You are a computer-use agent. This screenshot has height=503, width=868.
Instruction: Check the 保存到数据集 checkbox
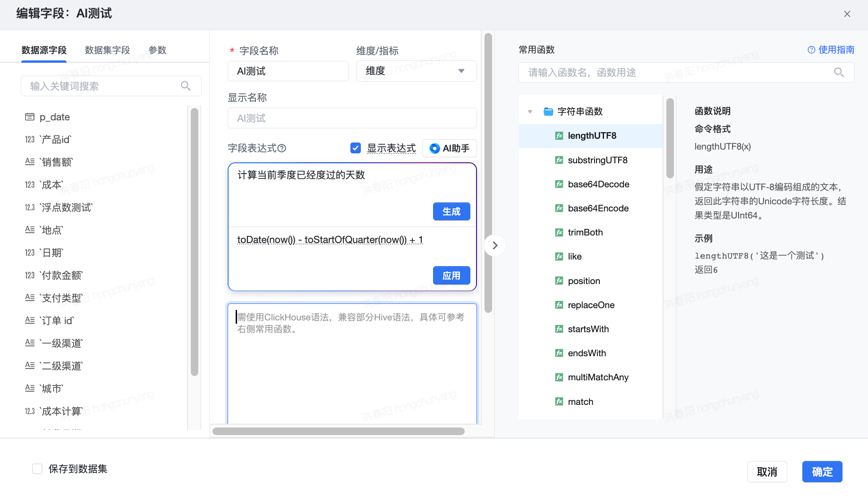click(x=37, y=469)
